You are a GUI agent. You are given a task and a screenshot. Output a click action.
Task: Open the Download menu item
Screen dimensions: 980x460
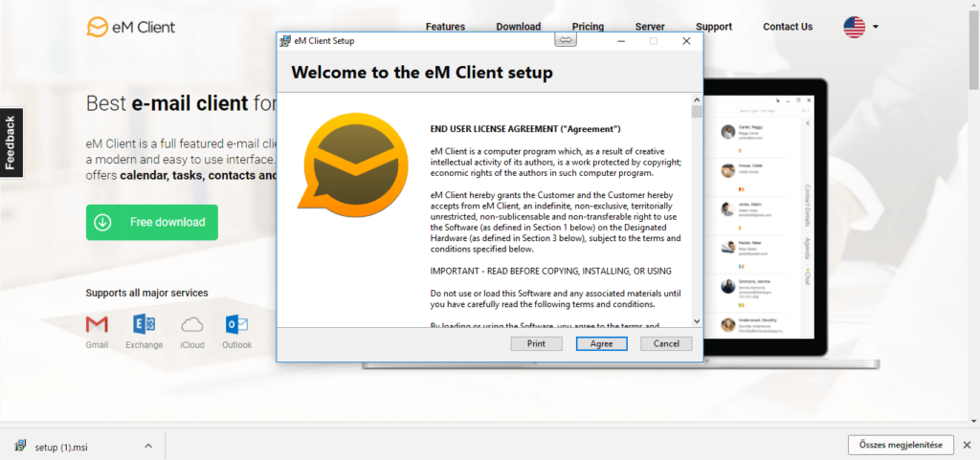point(518,26)
